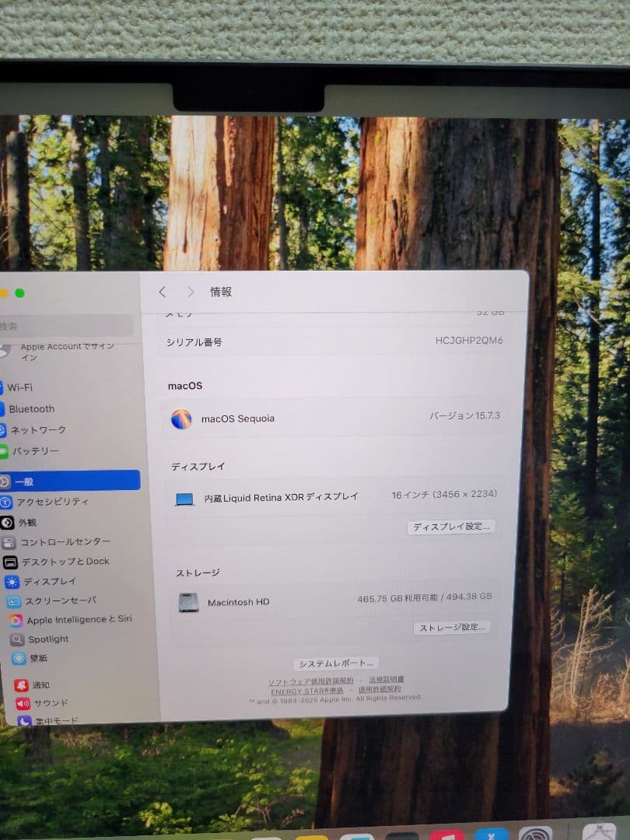Click the Macintosh HD label
630x840 pixels.
tap(239, 602)
